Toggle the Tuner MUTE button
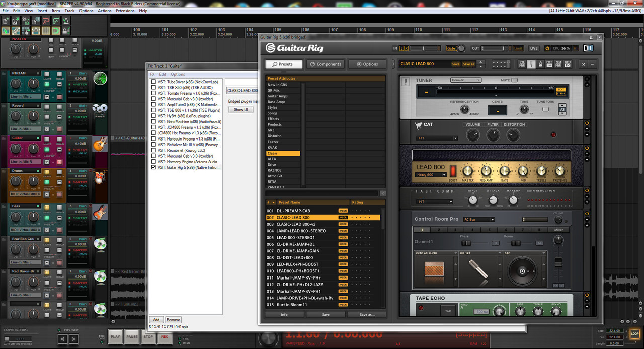This screenshot has height=349, width=644. [515, 80]
